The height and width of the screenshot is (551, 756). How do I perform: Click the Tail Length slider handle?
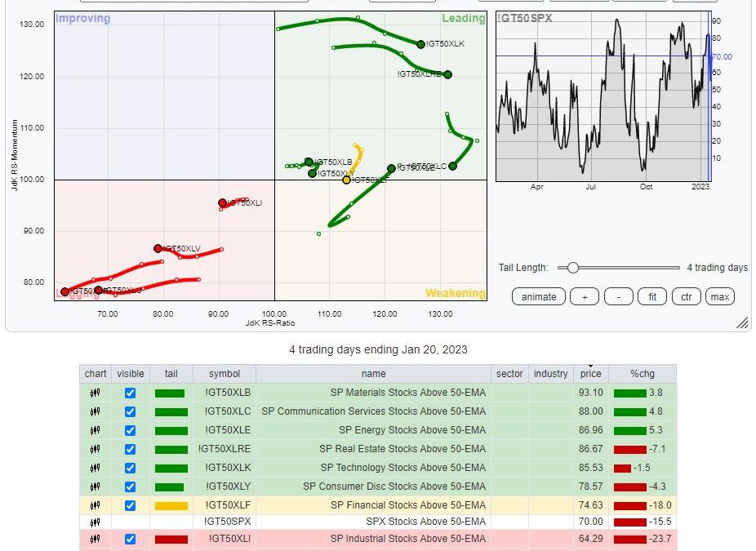pos(573,268)
